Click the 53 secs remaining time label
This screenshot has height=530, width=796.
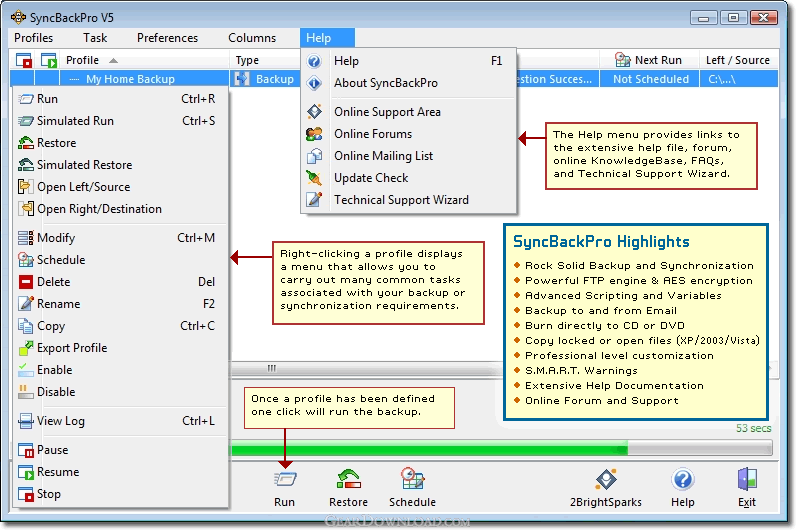(753, 428)
